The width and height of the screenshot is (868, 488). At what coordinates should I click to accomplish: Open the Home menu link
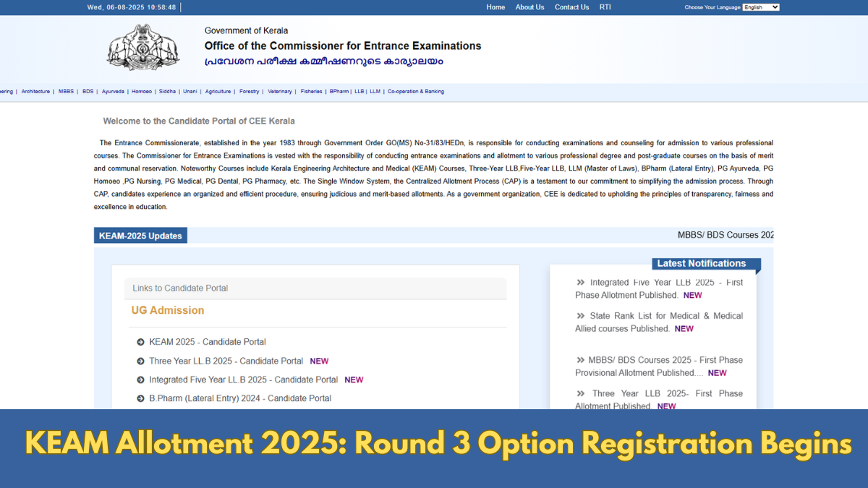495,7
